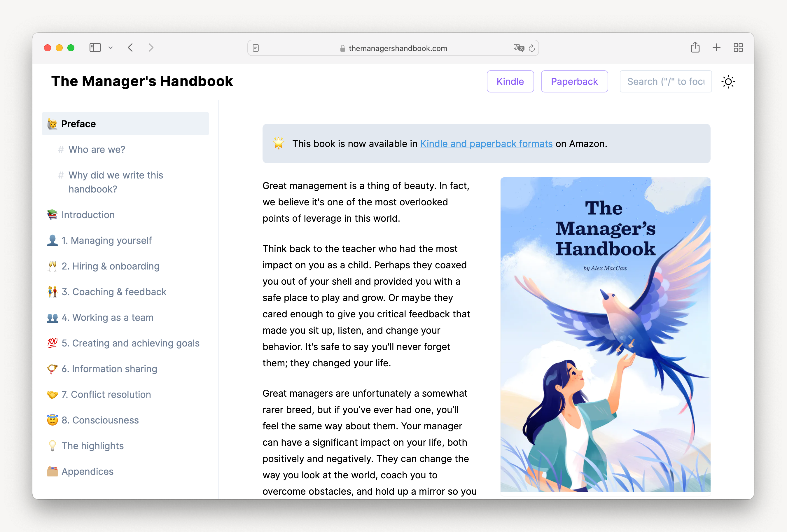The width and height of the screenshot is (787, 532).
Task: Focus the Search input field
Action: coord(665,82)
